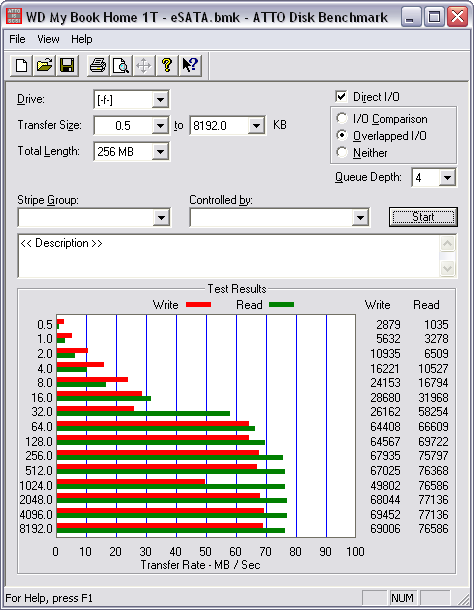Open the Queue Depth dropdown
This screenshot has height=610, width=474.
tap(447, 178)
